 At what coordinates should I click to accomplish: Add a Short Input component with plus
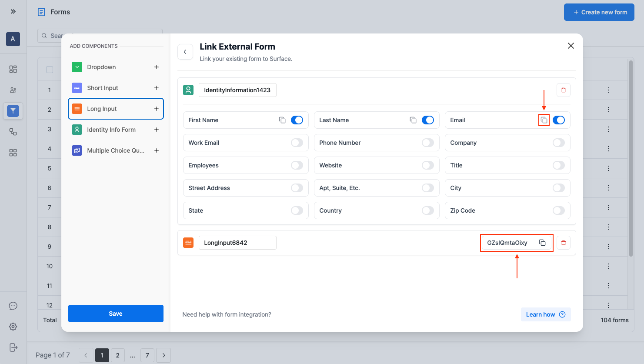click(157, 88)
